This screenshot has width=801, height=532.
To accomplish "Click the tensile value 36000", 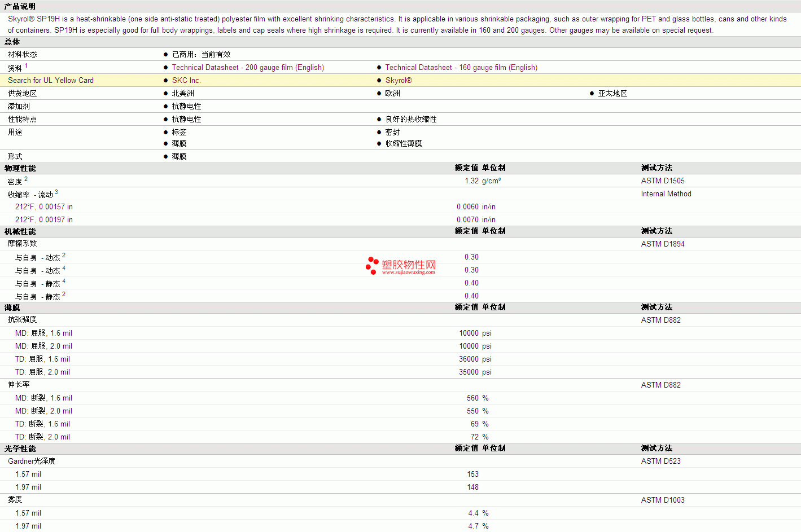I will point(469,359).
